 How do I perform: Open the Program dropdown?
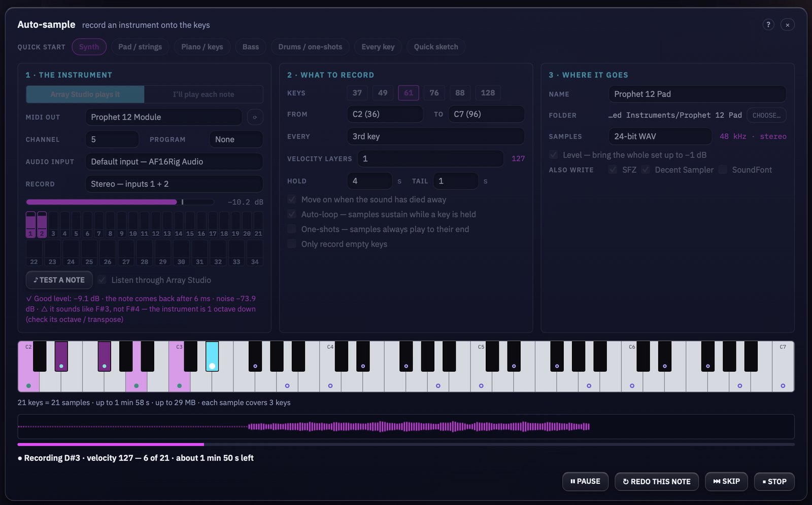coord(236,139)
